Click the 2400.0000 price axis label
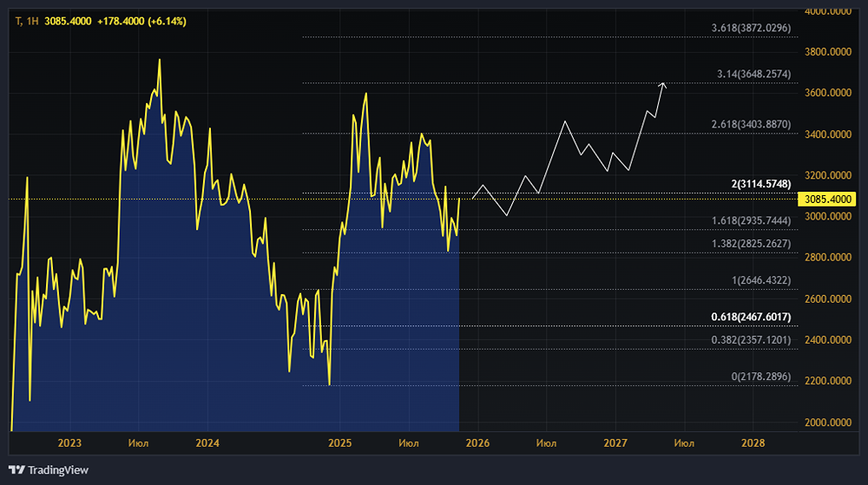This screenshot has width=868, height=485. pyautogui.click(x=827, y=340)
